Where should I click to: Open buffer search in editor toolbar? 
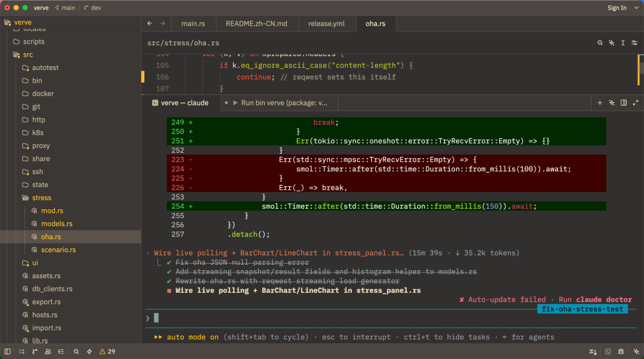(600, 43)
